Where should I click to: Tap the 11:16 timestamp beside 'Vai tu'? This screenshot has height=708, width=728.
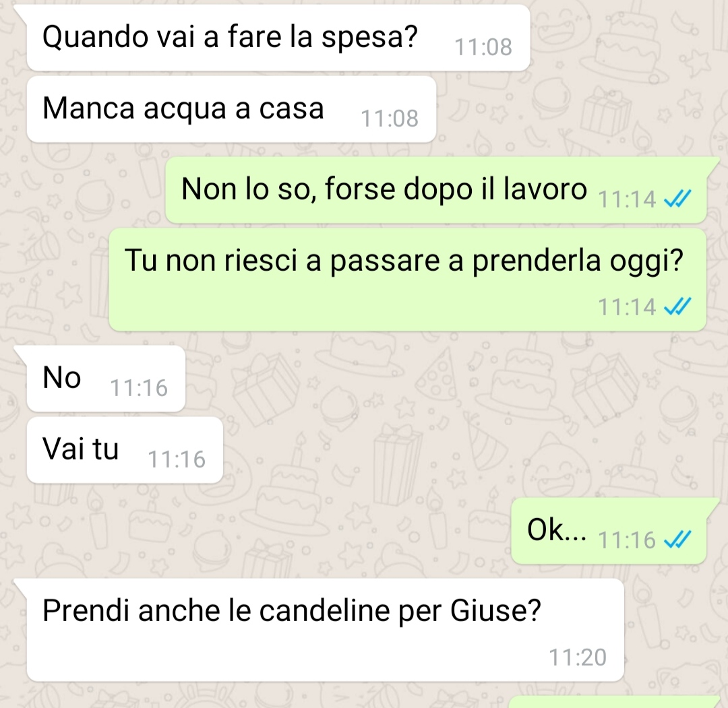(177, 459)
